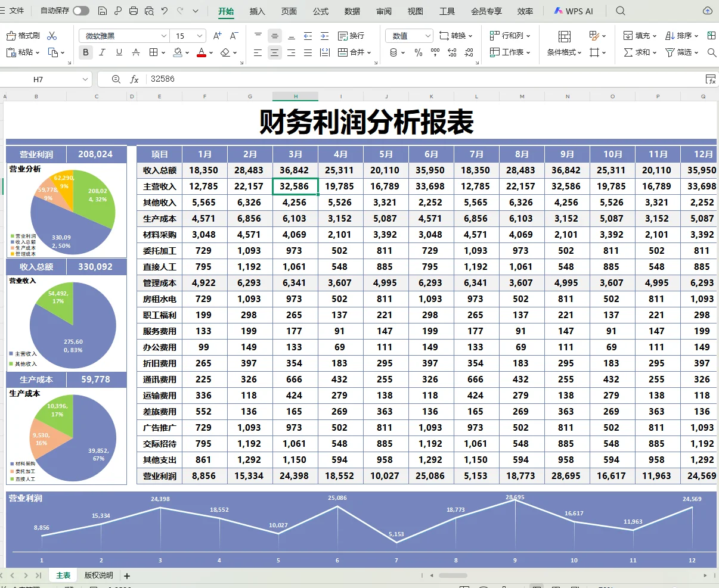Expand the borders dropdown arrow

(x=163, y=52)
